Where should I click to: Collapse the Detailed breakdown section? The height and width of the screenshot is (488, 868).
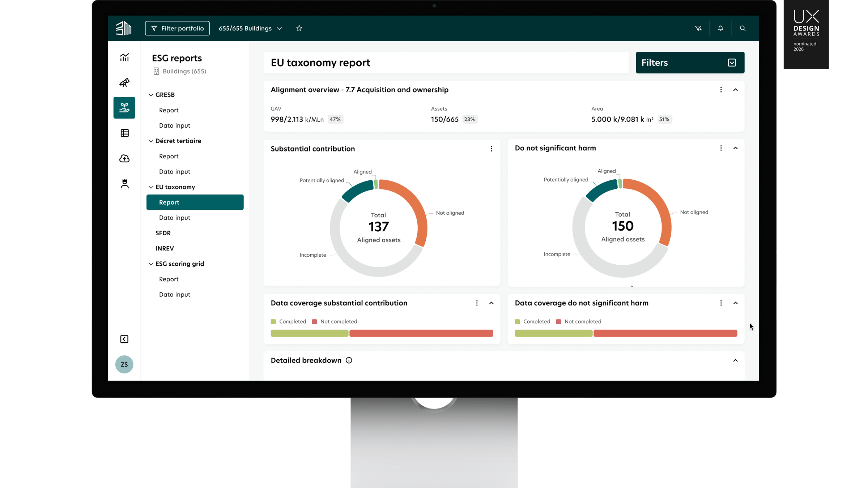click(735, 360)
